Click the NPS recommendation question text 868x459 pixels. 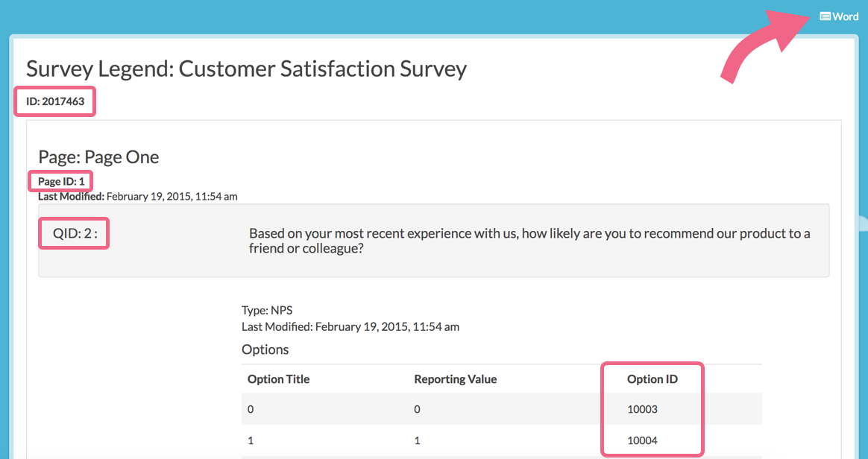tap(529, 241)
